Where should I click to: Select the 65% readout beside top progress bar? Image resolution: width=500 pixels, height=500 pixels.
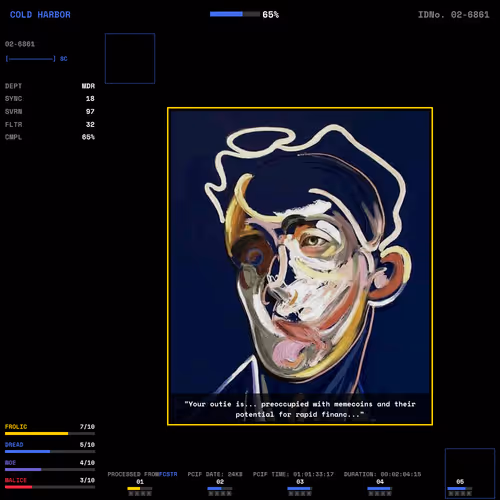271,15
